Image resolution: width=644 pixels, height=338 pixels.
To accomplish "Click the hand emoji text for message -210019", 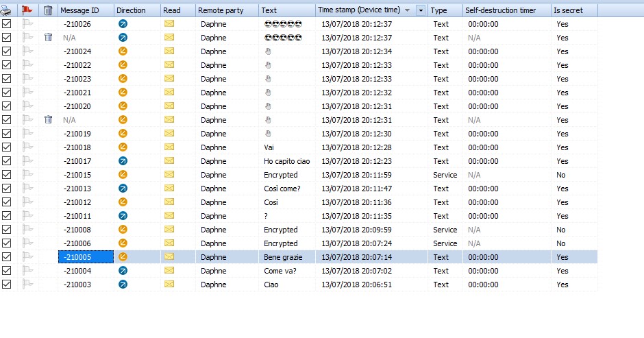I will (x=268, y=134).
